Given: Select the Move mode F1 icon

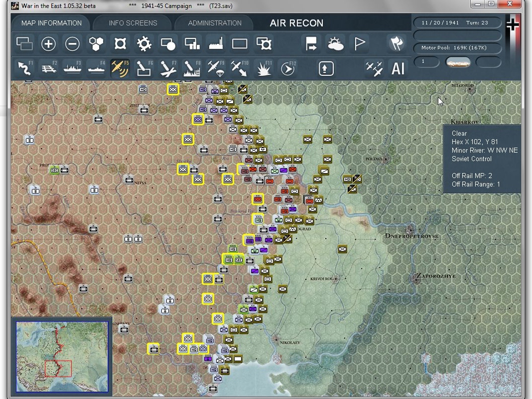Looking at the screenshot, I should tap(25, 68).
